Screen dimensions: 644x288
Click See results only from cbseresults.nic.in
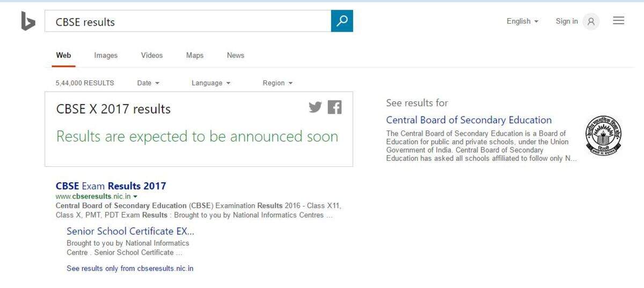[130, 268]
